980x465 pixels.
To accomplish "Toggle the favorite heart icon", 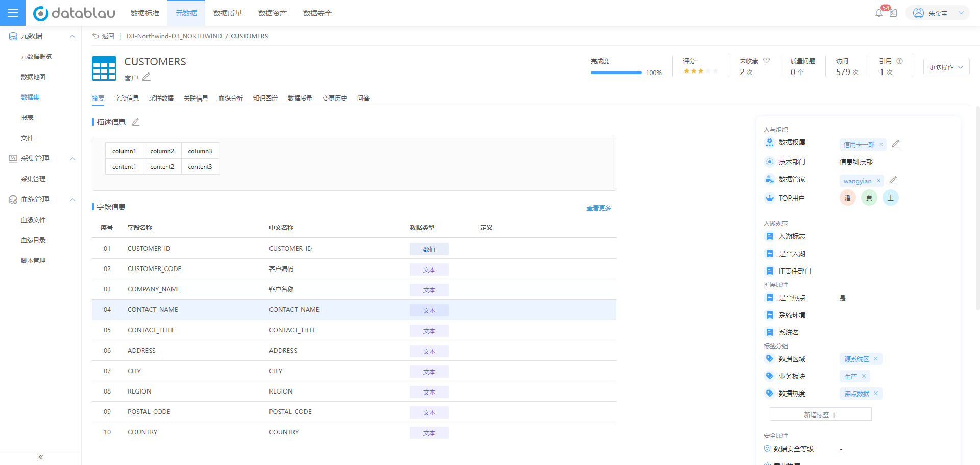I will (766, 61).
